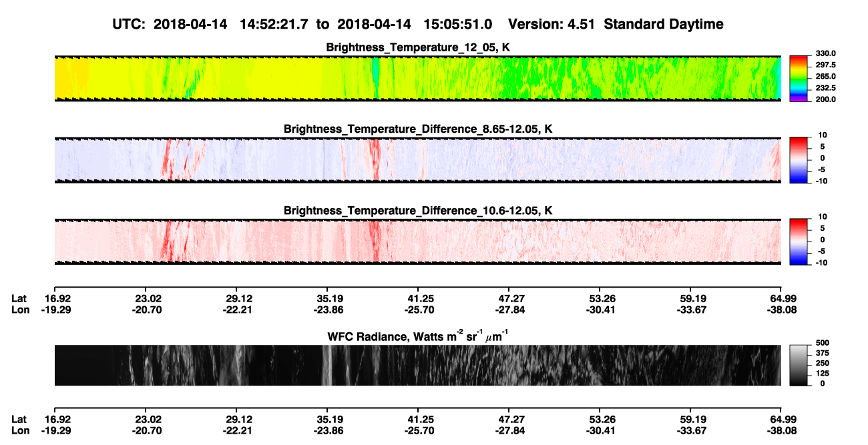The image size is (868, 445).
Task: Select the 8.65-12.05 temperature difference strip
Action: (x=418, y=160)
